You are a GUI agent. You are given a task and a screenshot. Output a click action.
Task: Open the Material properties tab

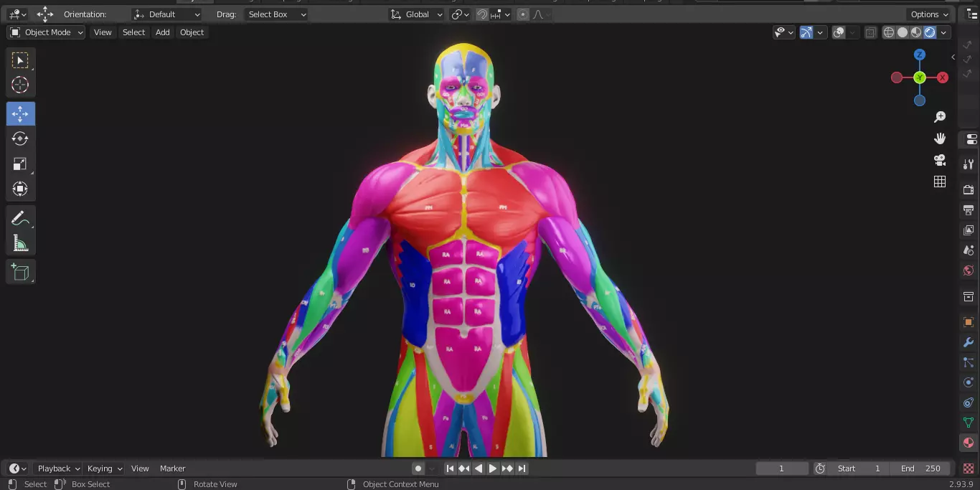click(x=969, y=443)
